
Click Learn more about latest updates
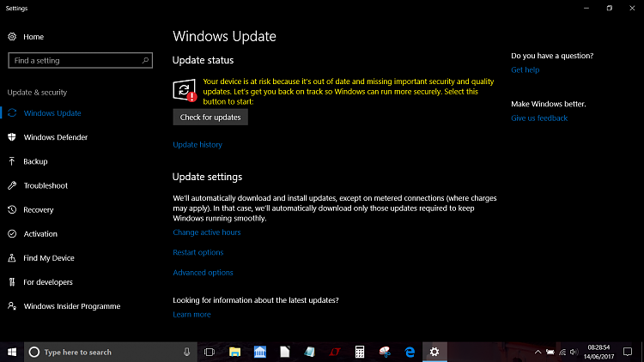tap(191, 314)
